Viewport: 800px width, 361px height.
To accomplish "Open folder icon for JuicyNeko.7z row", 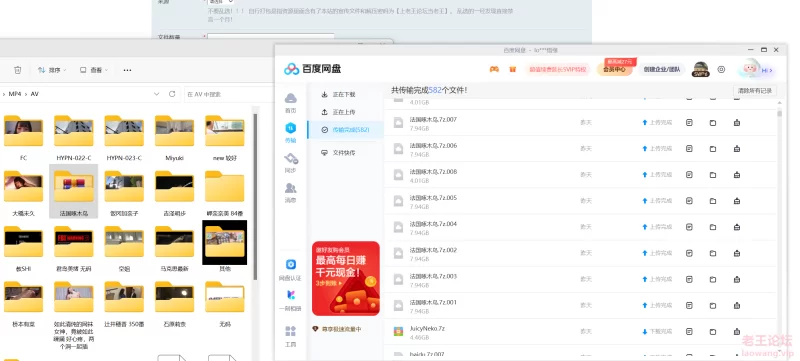I will click(713, 331).
